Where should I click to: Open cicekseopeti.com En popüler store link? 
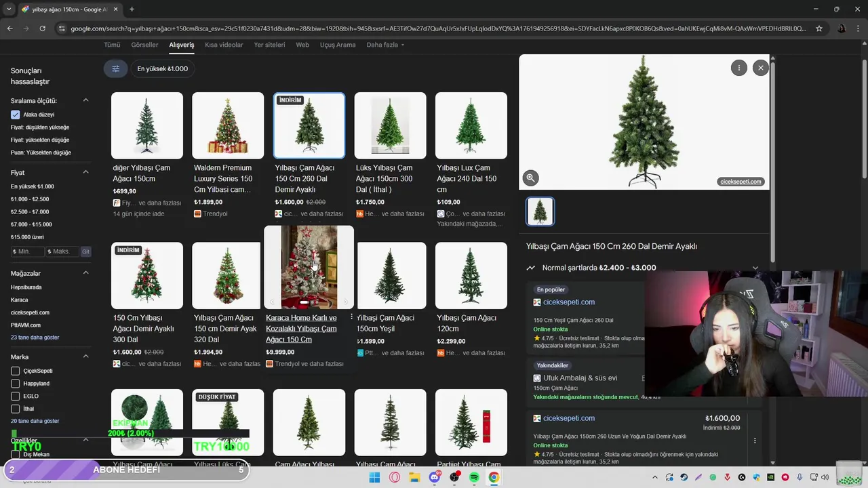pyautogui.click(x=568, y=302)
